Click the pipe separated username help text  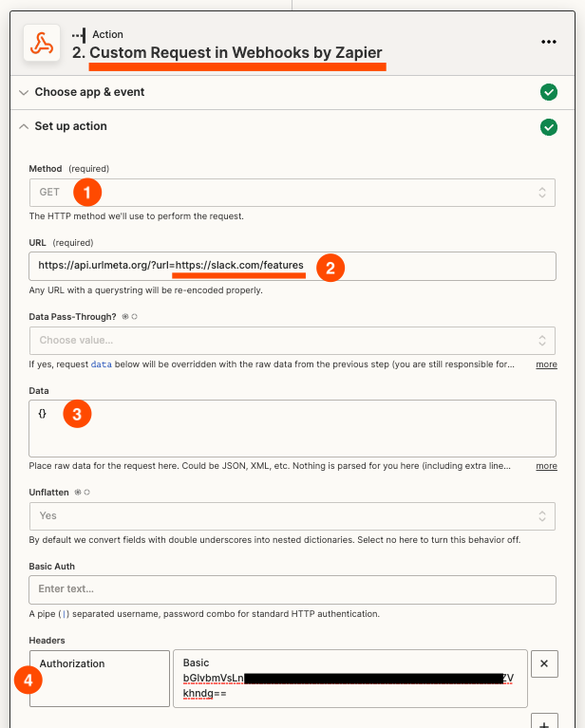point(204,614)
